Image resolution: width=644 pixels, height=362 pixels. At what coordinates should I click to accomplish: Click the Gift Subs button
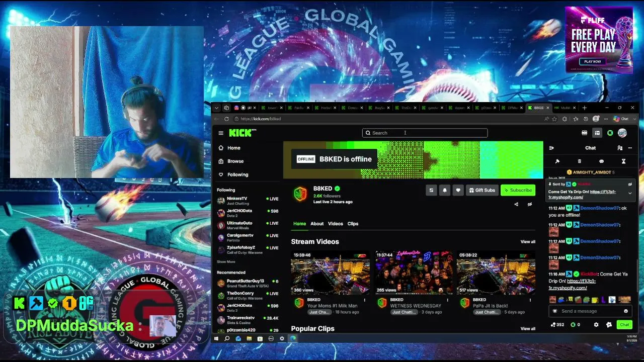tap(481, 190)
